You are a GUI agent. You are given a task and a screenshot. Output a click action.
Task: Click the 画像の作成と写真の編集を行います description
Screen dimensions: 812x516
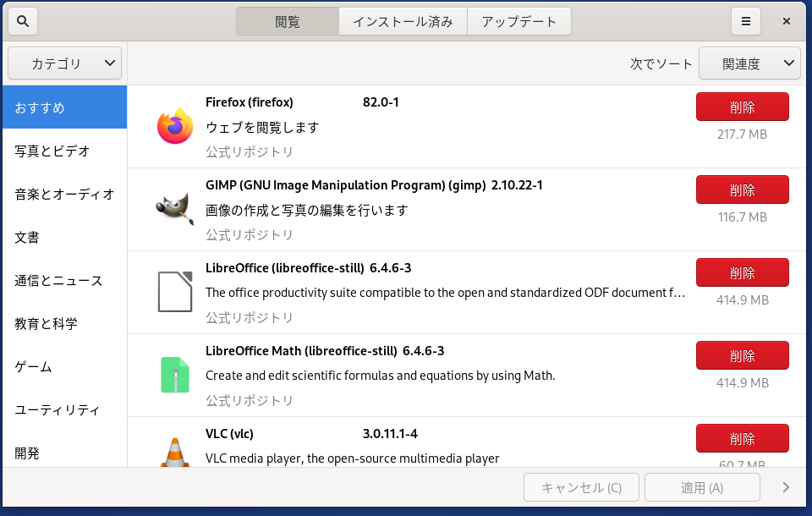coord(306,210)
